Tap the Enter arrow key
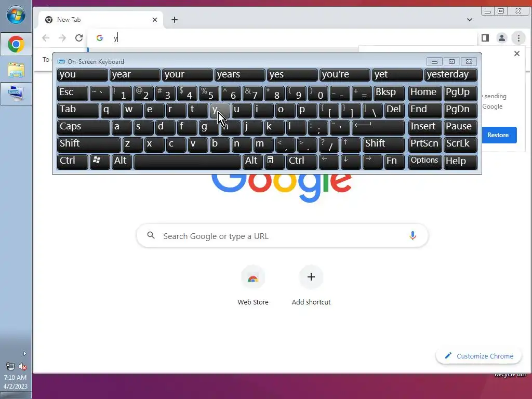 (378, 127)
